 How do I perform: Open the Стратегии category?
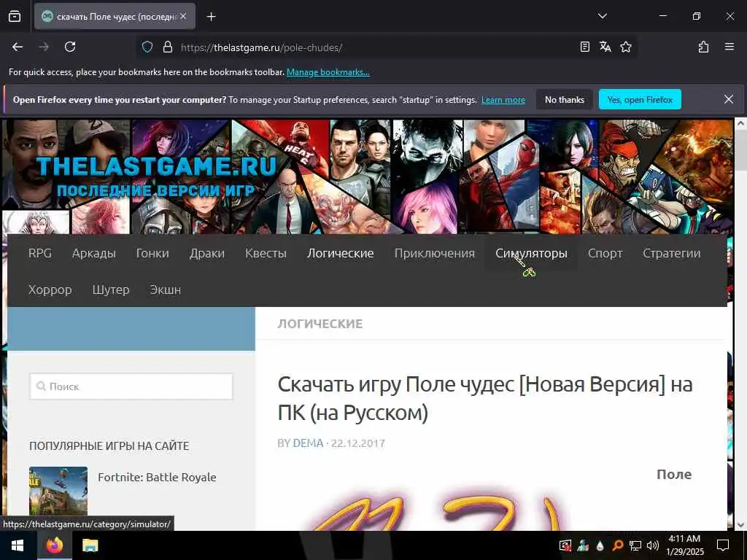coord(671,253)
